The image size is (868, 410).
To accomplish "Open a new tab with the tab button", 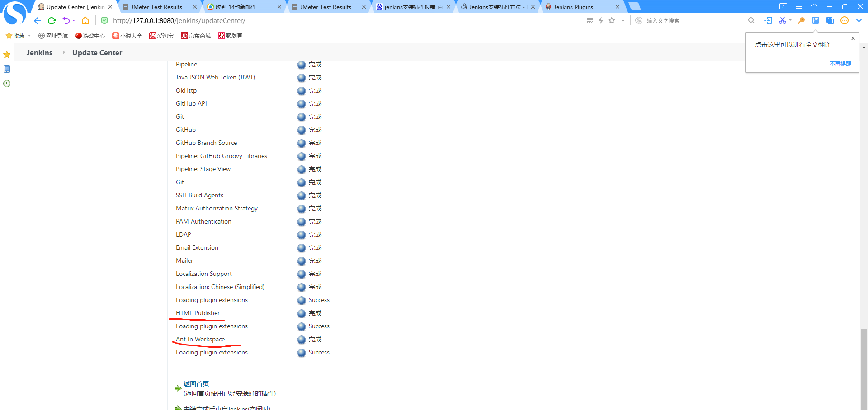I will point(635,6).
